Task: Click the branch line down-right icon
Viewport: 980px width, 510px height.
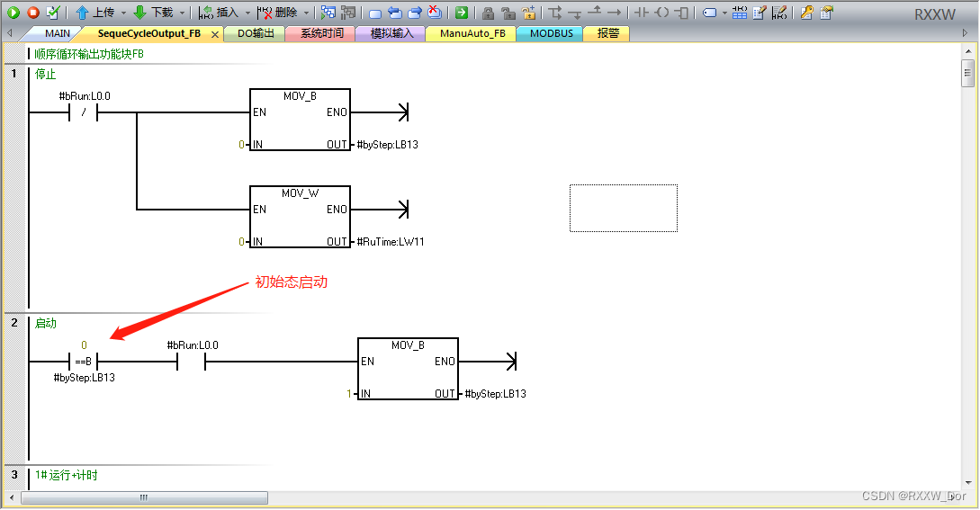Action: click(x=555, y=12)
